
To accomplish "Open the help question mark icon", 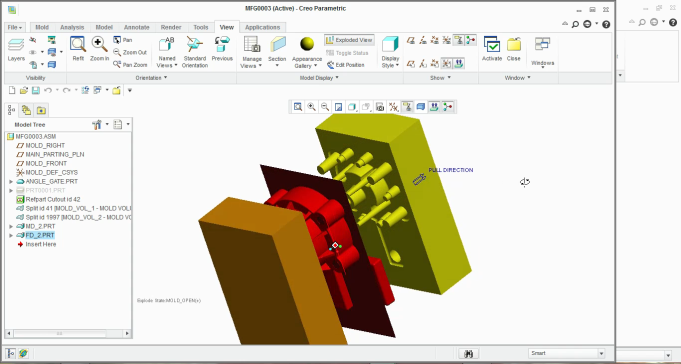I will pos(606,24).
